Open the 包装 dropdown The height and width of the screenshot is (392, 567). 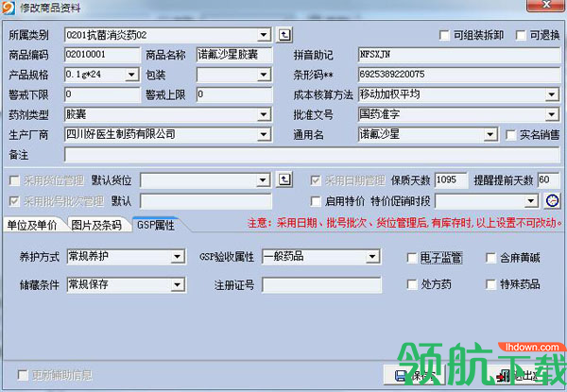coord(264,75)
